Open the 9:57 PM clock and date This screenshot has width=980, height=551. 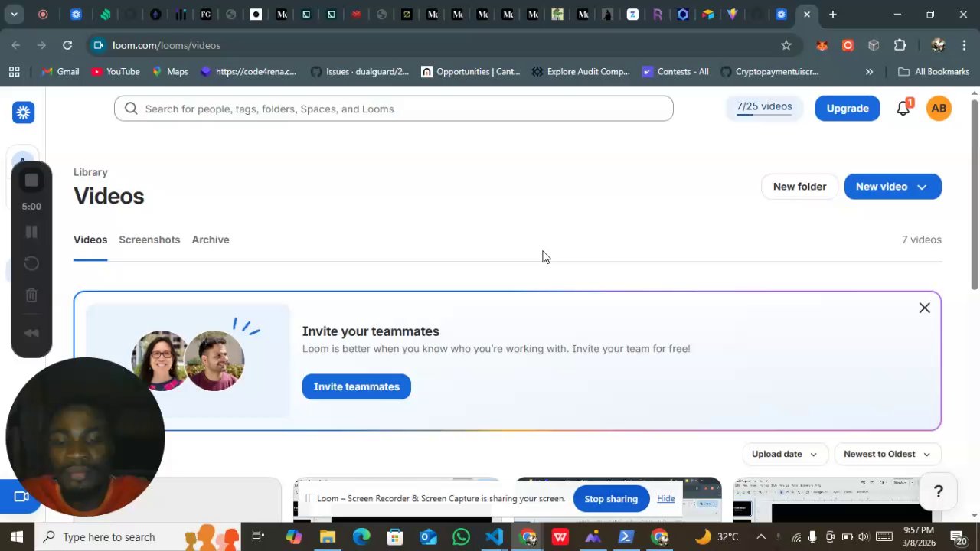pyautogui.click(x=917, y=536)
